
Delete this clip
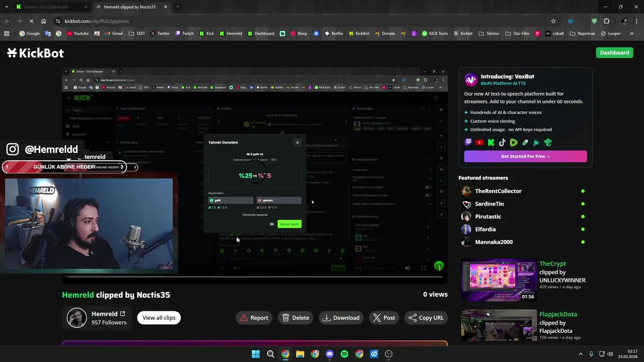coord(296,318)
